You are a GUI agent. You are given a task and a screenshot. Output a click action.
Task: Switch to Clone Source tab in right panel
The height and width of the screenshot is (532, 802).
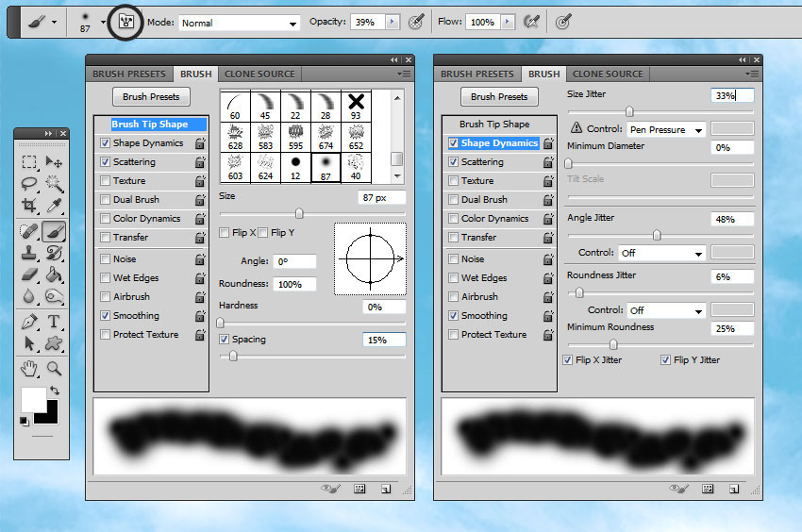point(609,75)
